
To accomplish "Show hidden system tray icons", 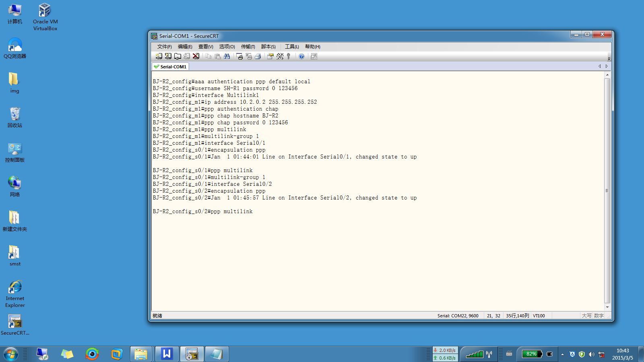I will click(x=562, y=354).
